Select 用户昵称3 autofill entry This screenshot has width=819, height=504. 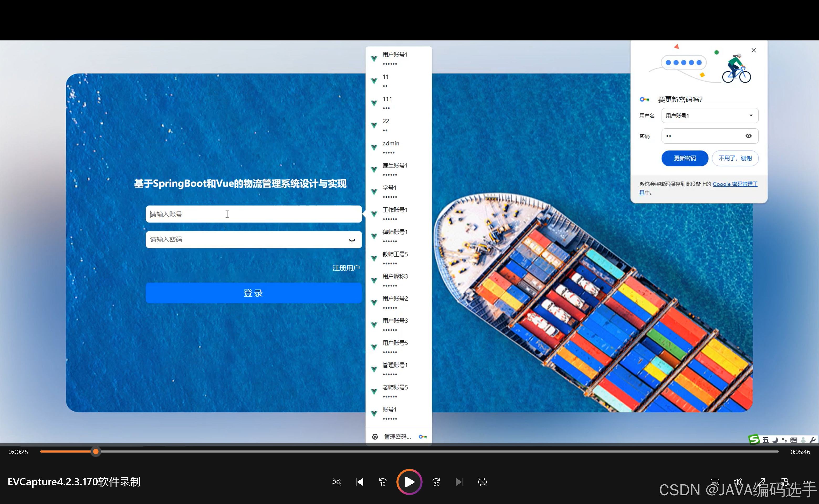coord(399,280)
